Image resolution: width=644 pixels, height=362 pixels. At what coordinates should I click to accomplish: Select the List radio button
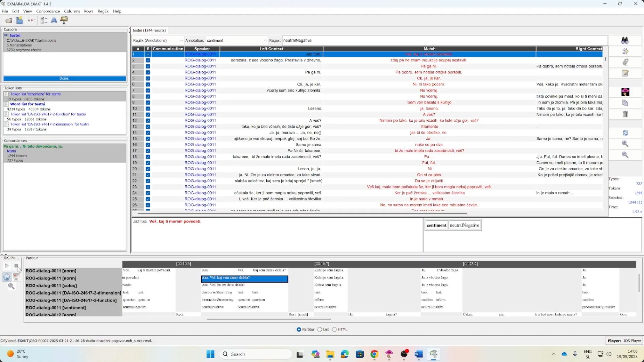[x=320, y=329]
